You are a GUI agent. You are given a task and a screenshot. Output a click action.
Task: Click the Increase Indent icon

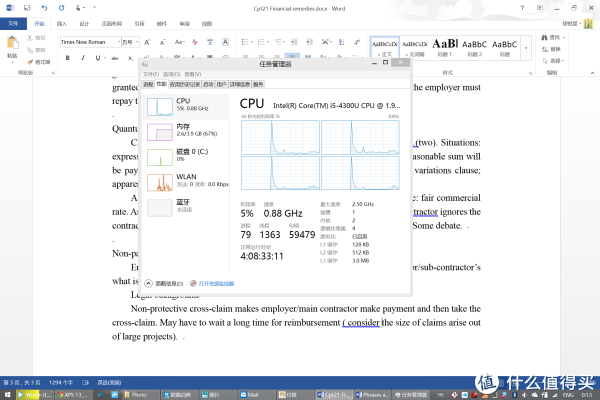coord(310,42)
